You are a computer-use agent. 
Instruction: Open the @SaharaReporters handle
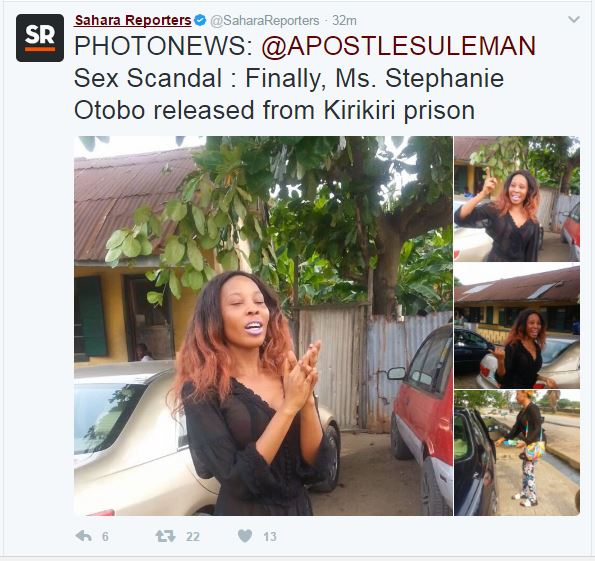[x=264, y=20]
